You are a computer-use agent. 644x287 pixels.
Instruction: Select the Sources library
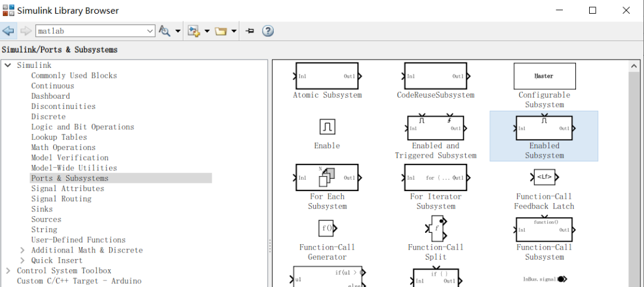(46, 219)
